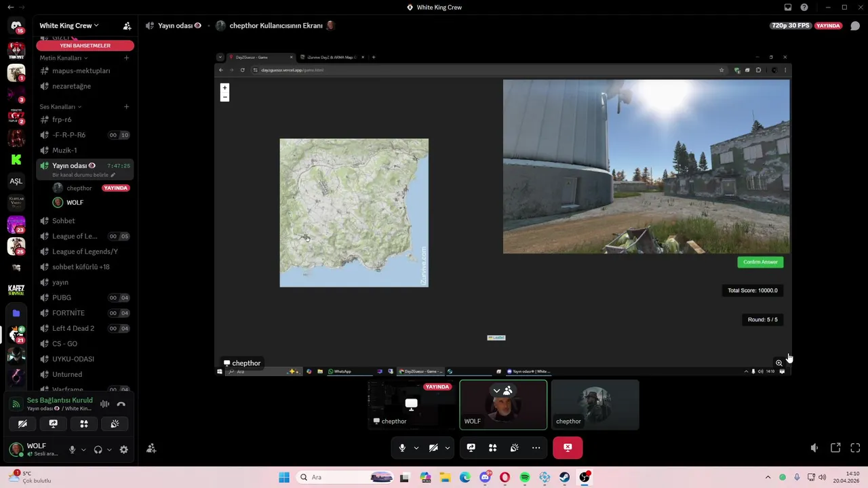Share screen from the call control bar
This screenshot has height=488, width=868.
(471, 447)
